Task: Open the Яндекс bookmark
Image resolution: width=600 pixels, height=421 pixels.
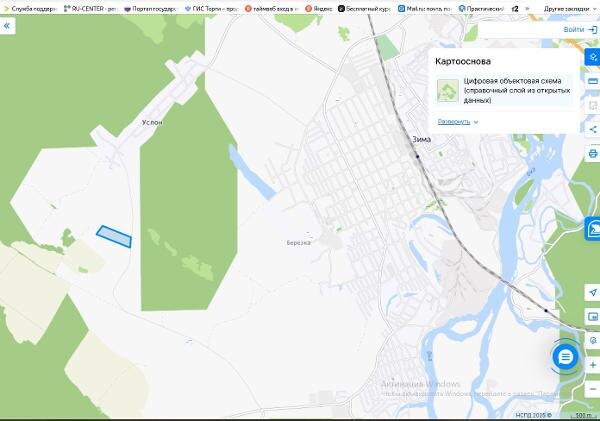Action: coord(319,8)
